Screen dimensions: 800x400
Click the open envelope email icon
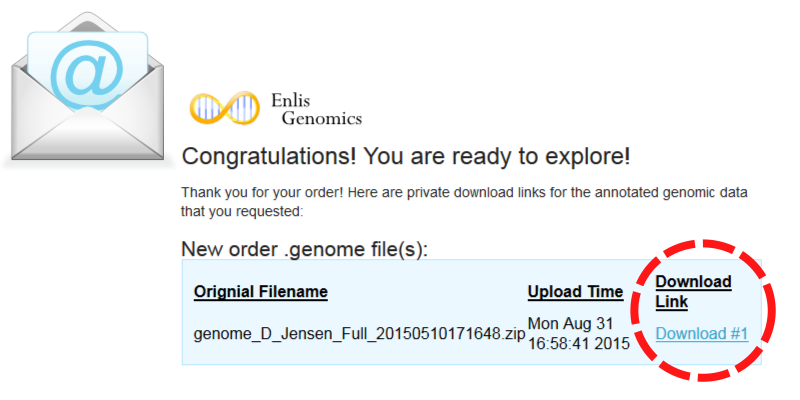pos(87,87)
